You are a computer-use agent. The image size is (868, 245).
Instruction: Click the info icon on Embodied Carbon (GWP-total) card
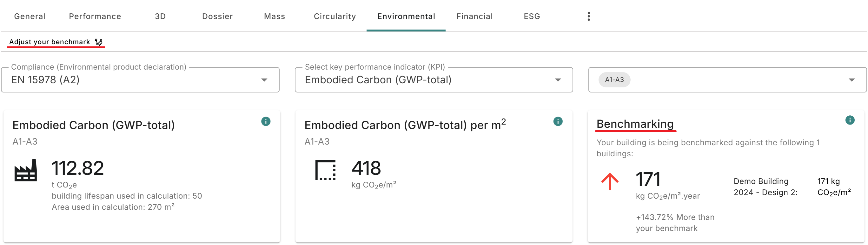266,121
